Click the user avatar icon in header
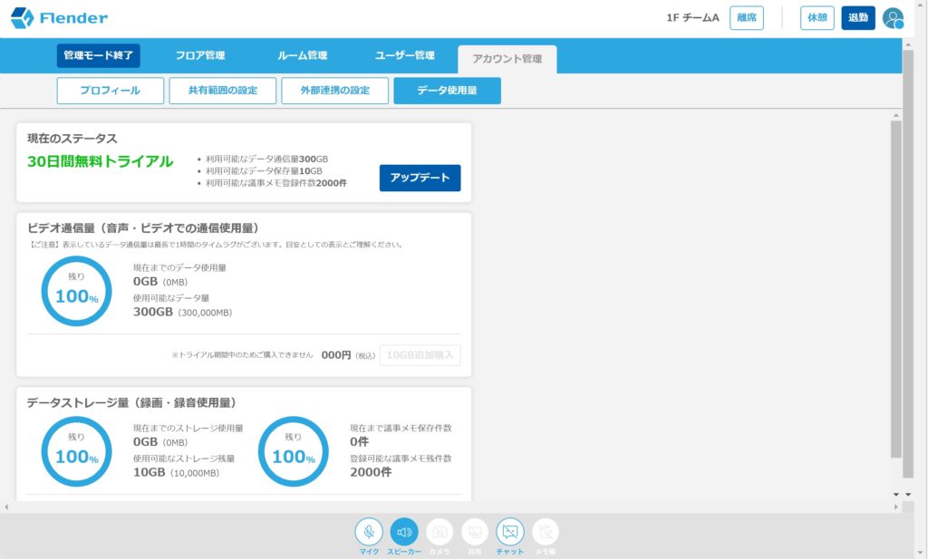The height and width of the screenshot is (560, 928). click(x=893, y=18)
